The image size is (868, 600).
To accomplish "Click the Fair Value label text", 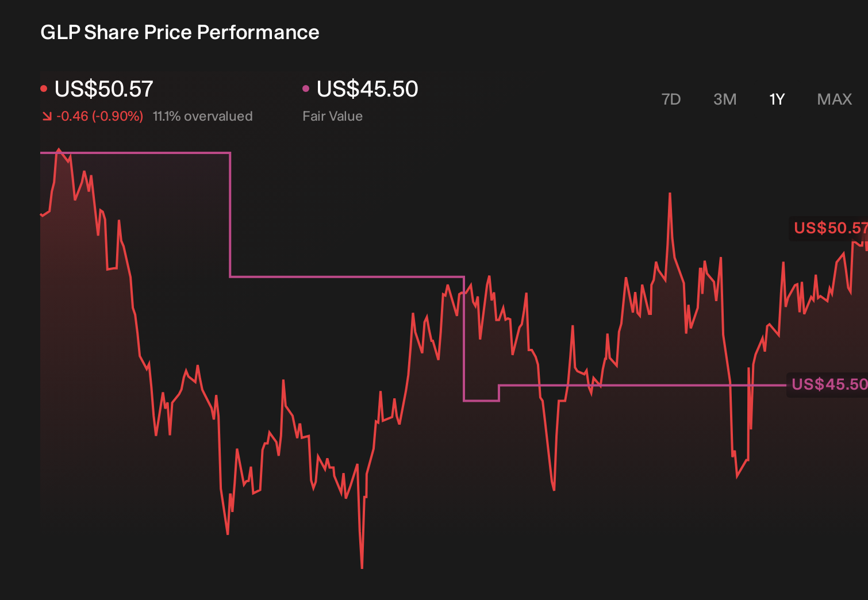I will click(x=332, y=116).
